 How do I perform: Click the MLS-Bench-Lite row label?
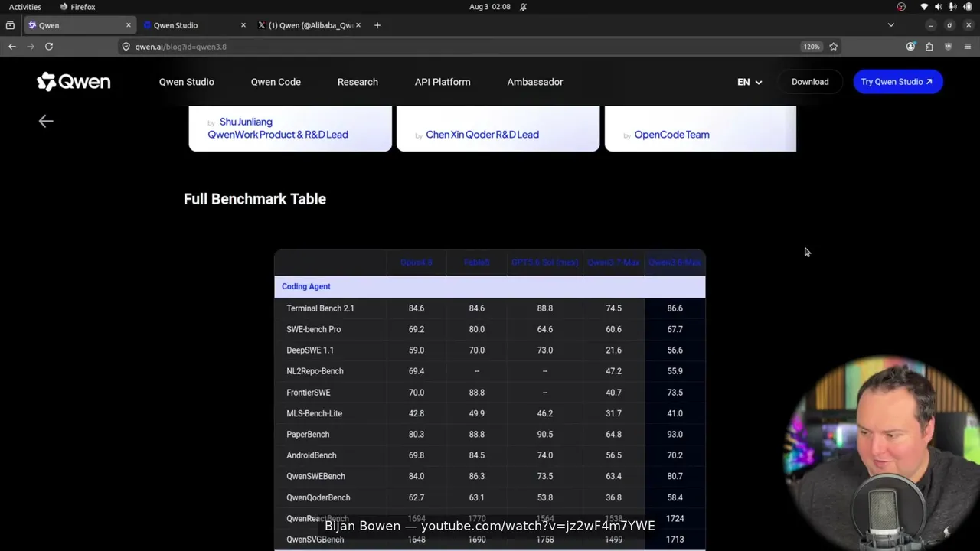314,413
